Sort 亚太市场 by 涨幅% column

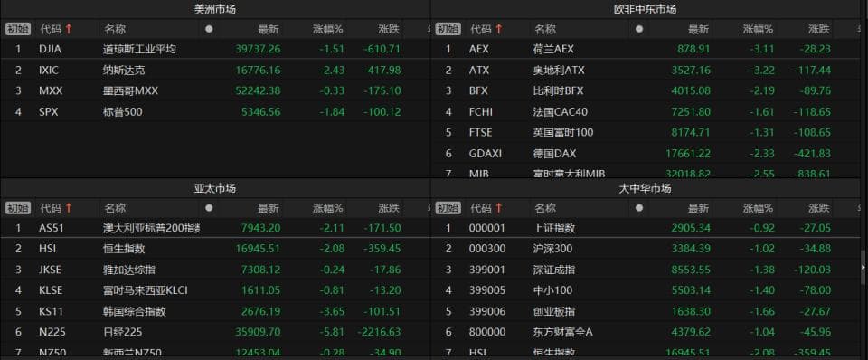point(327,208)
